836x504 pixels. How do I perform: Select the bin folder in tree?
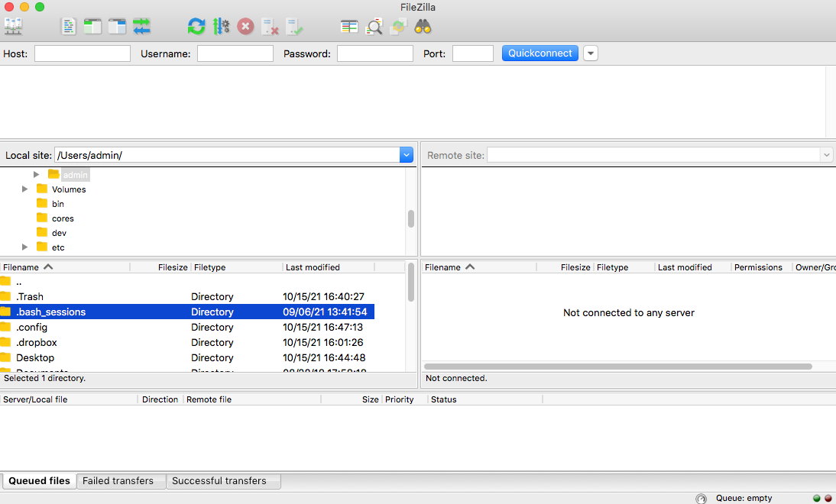tap(57, 204)
